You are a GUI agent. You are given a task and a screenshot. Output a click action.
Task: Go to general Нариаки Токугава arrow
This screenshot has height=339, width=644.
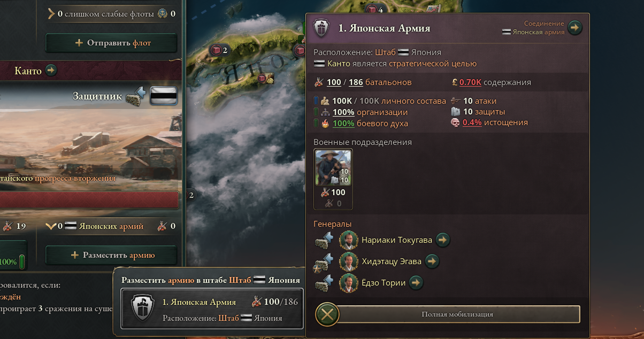[443, 240]
